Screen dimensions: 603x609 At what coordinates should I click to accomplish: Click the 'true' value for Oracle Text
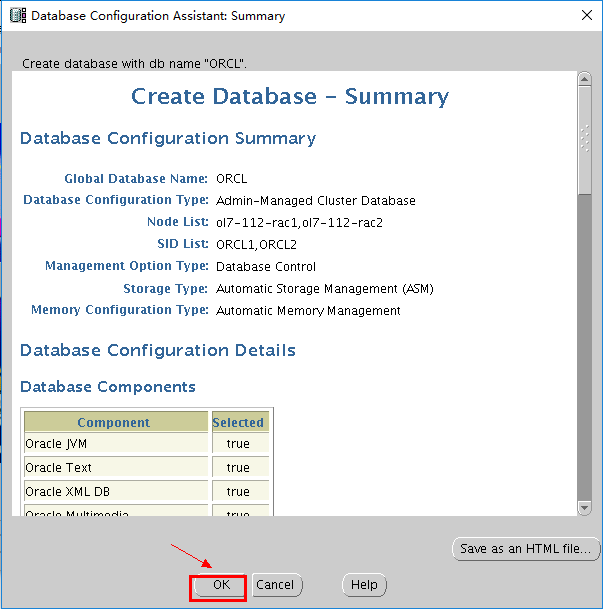pos(238,468)
